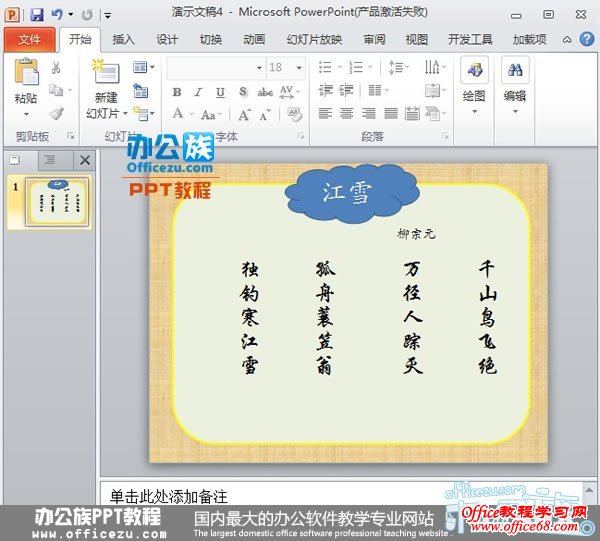Center-align text with the center icon

[347, 114]
